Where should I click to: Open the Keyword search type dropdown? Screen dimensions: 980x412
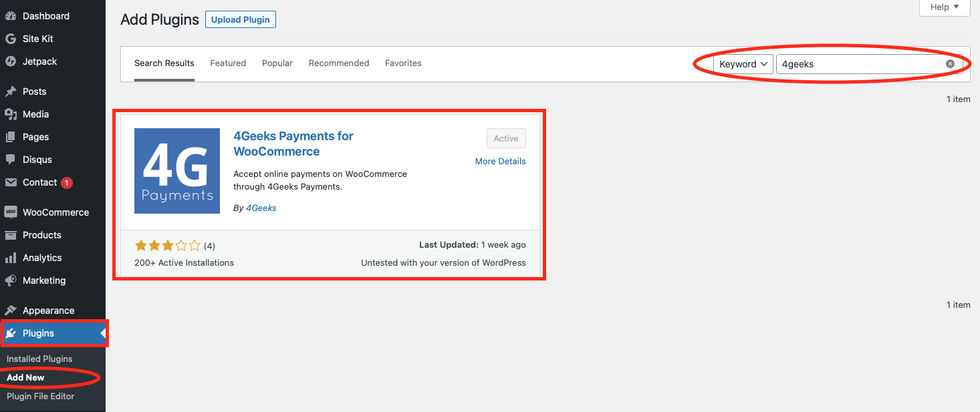click(x=743, y=64)
